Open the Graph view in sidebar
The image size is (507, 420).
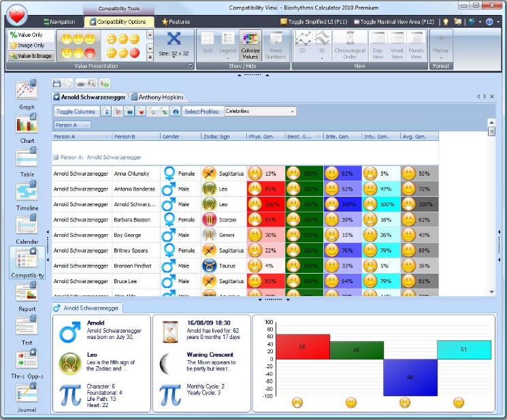click(27, 95)
